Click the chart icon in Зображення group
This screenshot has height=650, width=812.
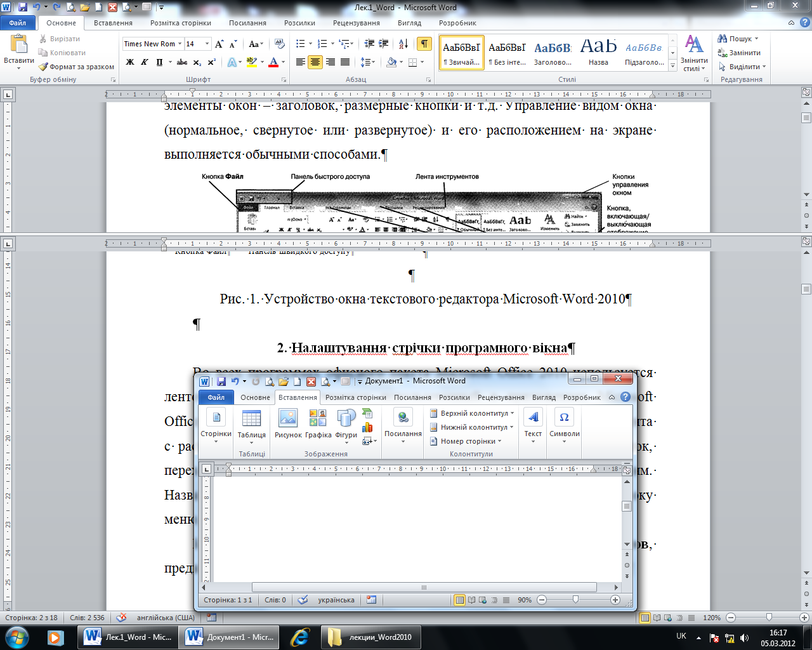point(367,427)
